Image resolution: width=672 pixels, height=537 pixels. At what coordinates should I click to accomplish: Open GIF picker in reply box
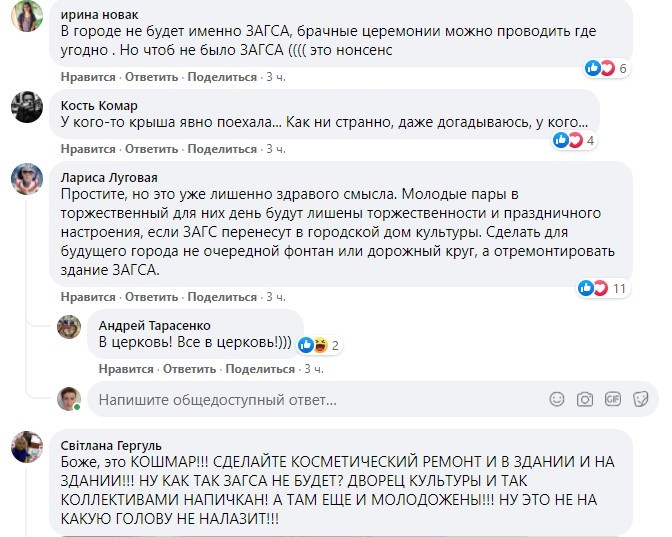click(612, 400)
